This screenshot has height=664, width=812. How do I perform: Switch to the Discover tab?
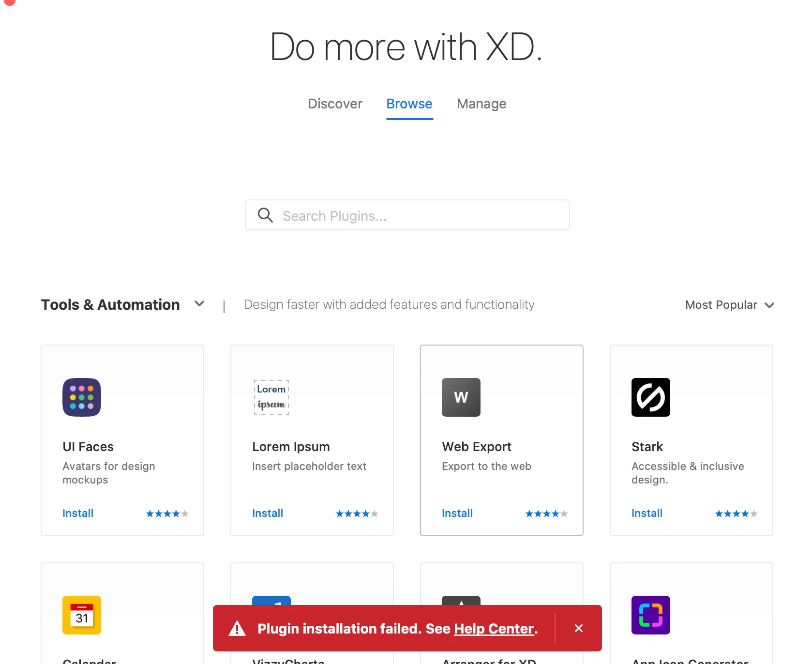335,104
